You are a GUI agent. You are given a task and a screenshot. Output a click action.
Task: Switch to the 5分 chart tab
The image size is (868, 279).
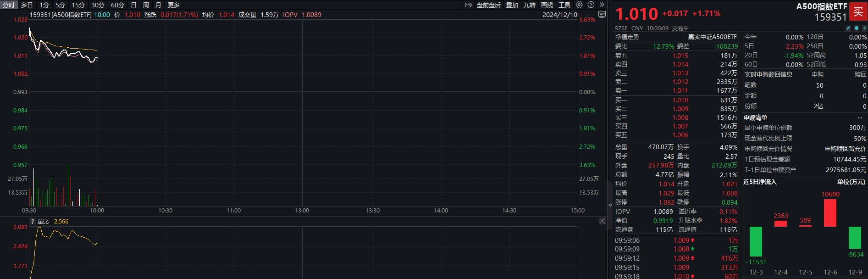[x=60, y=5]
